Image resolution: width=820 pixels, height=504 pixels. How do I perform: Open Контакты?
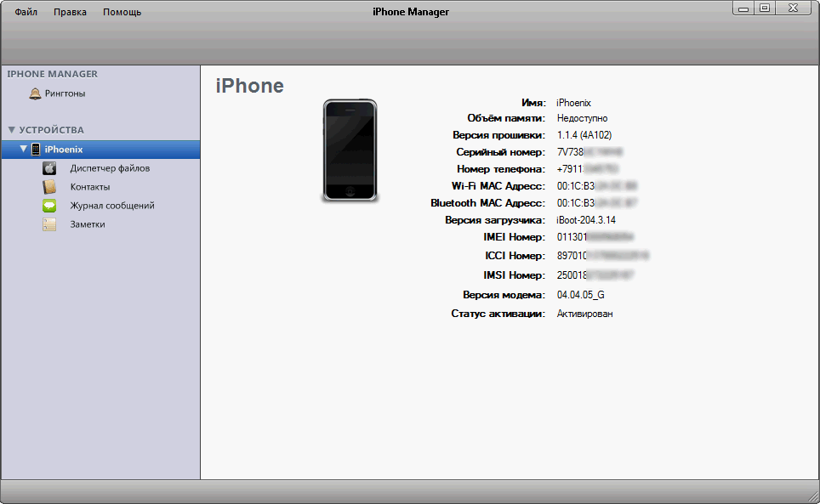[90, 187]
